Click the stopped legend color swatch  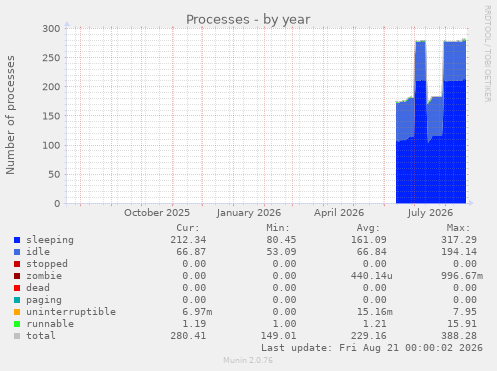click(17, 264)
